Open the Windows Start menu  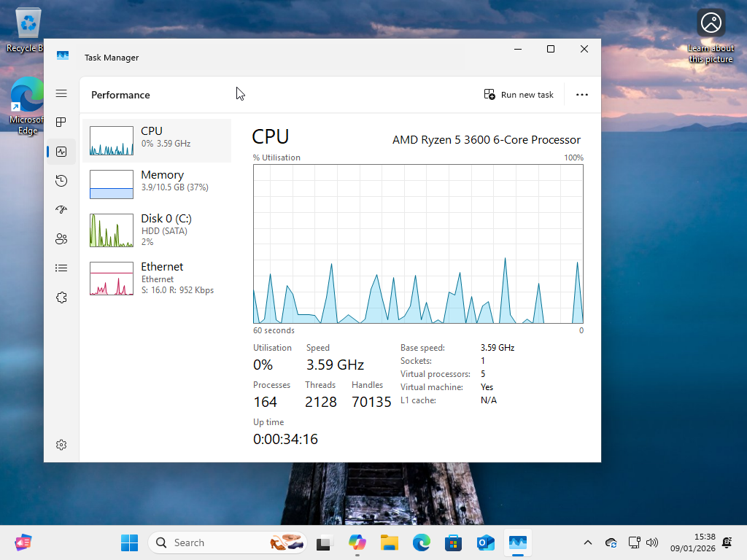point(130,542)
